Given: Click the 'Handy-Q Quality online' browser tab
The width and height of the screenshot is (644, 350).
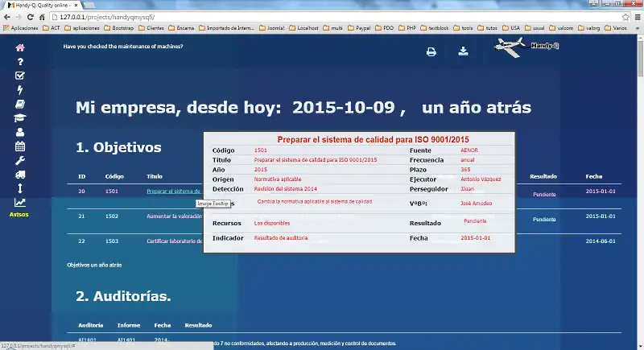Looking at the screenshot, I should click(x=43, y=6).
